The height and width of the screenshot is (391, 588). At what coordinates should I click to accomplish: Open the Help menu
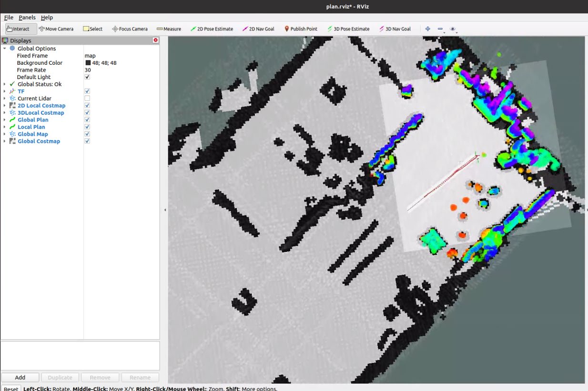(47, 17)
